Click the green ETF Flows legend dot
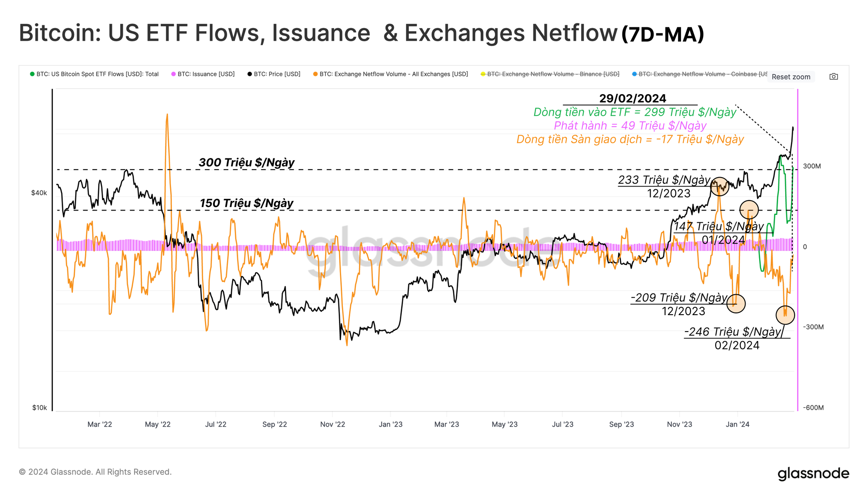868x500 pixels. pos(32,74)
